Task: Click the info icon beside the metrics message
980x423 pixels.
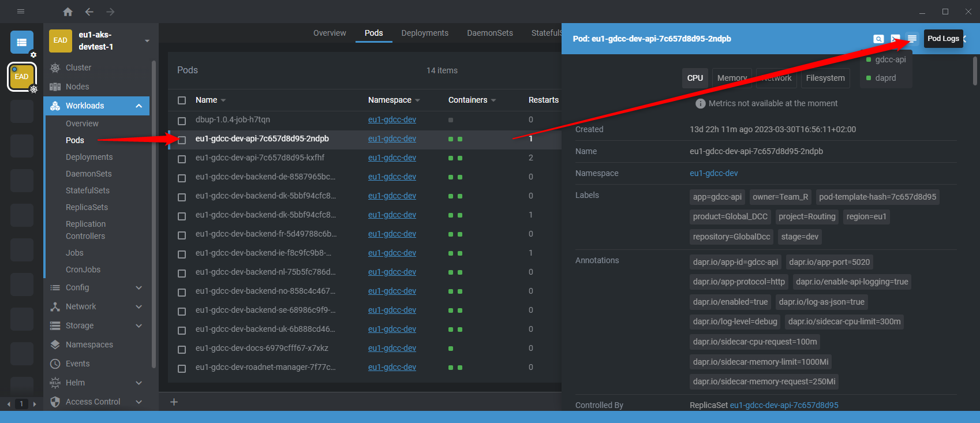Action: (701, 103)
